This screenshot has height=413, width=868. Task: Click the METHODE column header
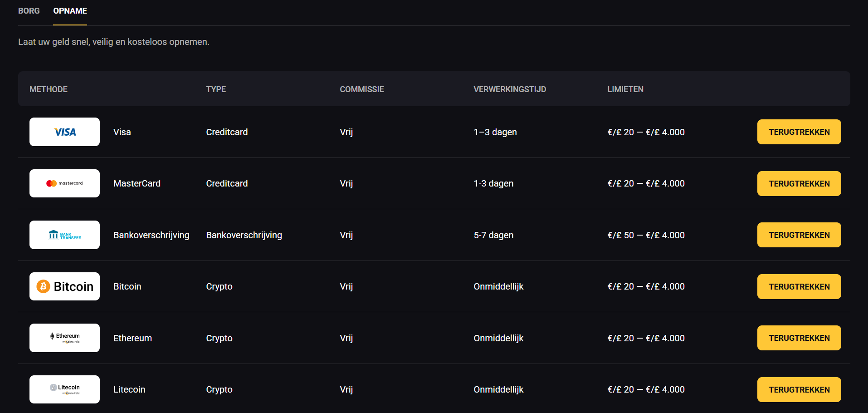point(49,89)
